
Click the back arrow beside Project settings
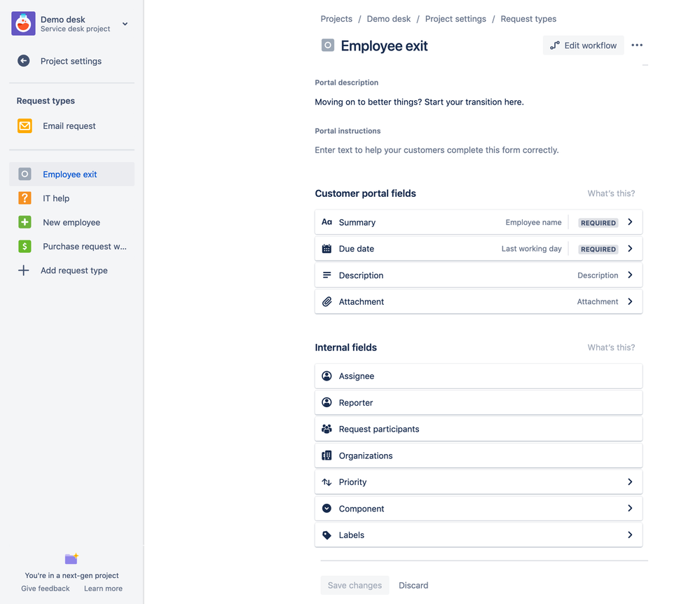(x=24, y=61)
